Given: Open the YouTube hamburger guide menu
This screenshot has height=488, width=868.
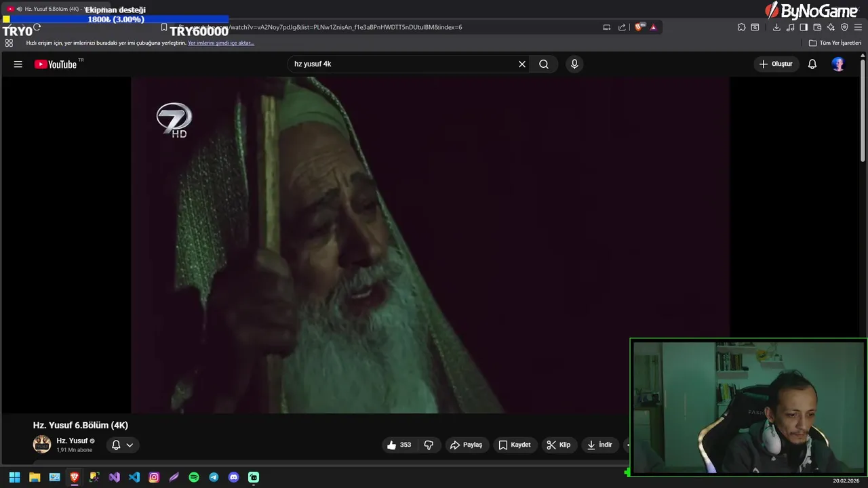Looking at the screenshot, I should click(18, 64).
